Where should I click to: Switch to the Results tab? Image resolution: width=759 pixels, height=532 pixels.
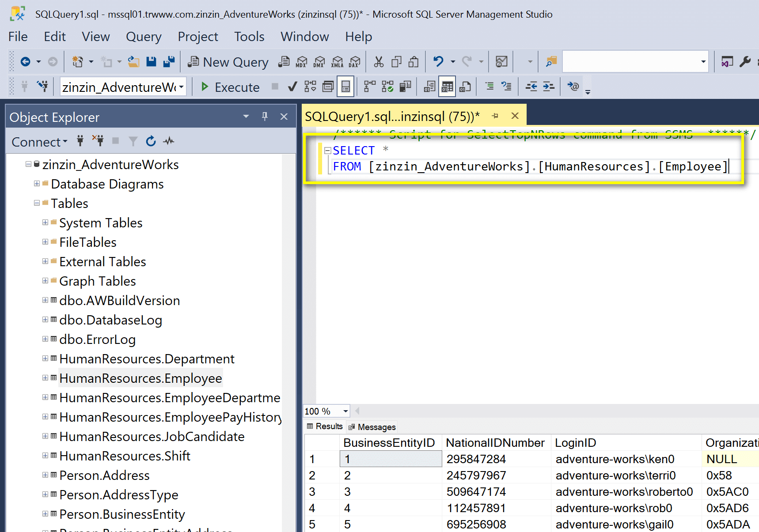[x=325, y=426]
